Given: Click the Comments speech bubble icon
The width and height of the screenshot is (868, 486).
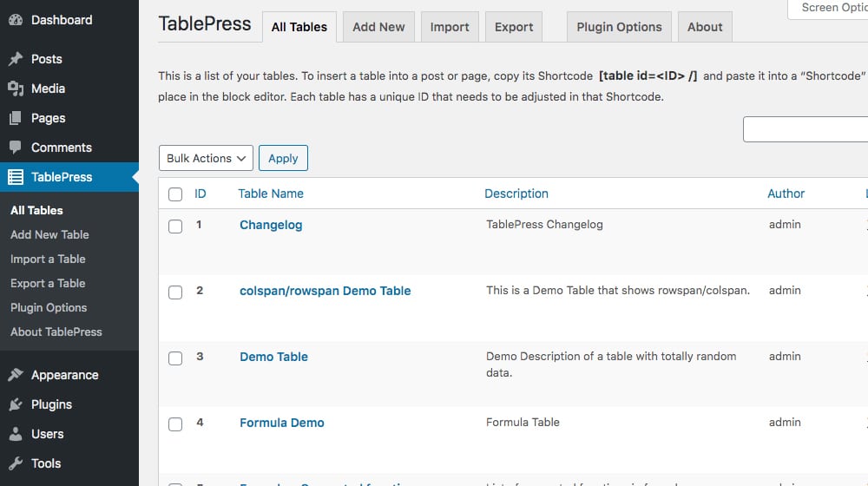Looking at the screenshot, I should [x=16, y=148].
